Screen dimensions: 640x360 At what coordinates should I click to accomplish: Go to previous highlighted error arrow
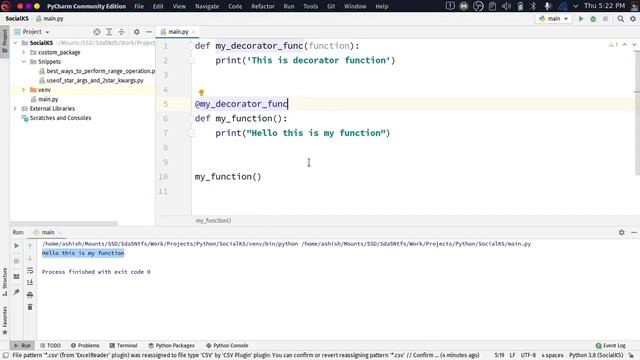pyautogui.click(x=625, y=44)
